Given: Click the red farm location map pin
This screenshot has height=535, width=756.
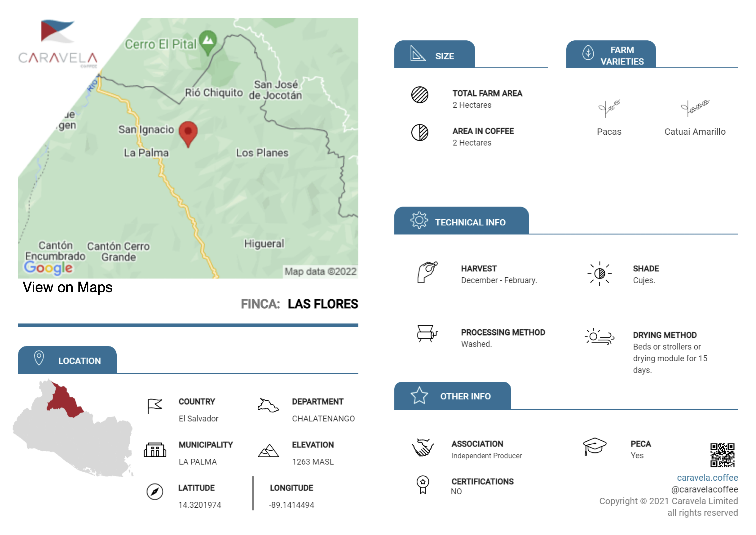Looking at the screenshot, I should pos(188,133).
